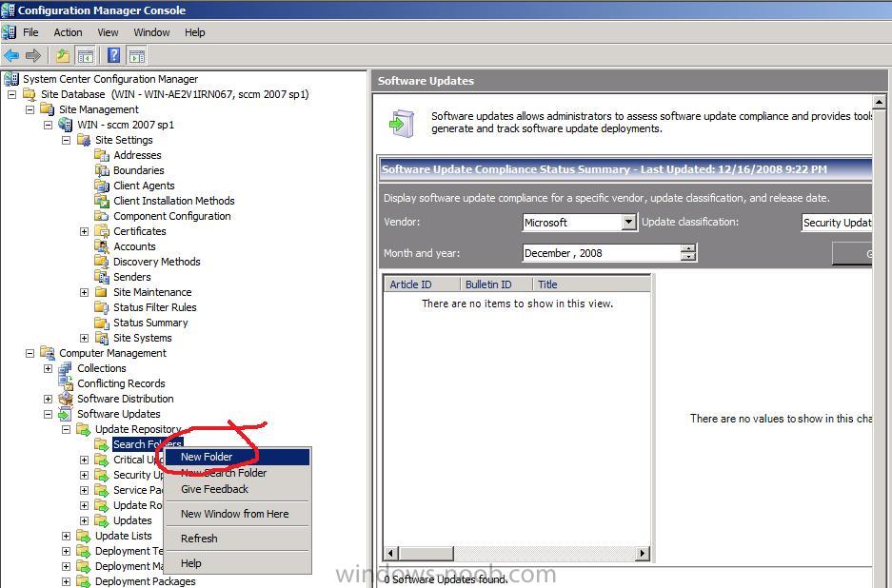This screenshot has width=892, height=588.
Task: Sort by the Title column header
Action: 591,284
